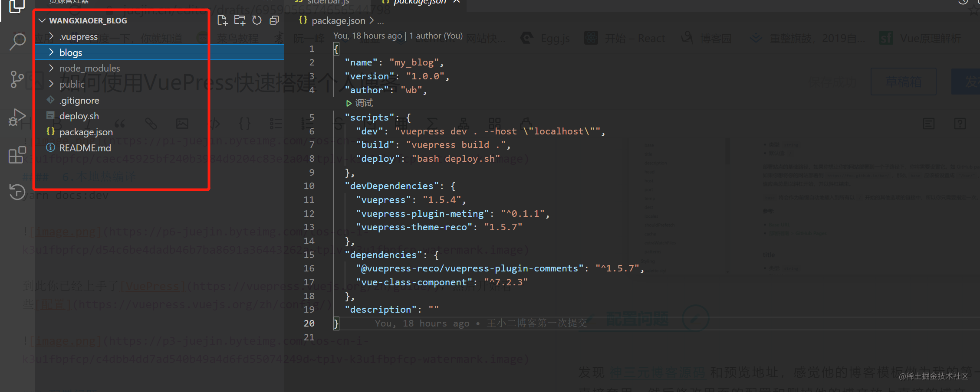The image size is (980, 392).
Task: Click the "vuepress-theme-reco" key
Action: (414, 227)
